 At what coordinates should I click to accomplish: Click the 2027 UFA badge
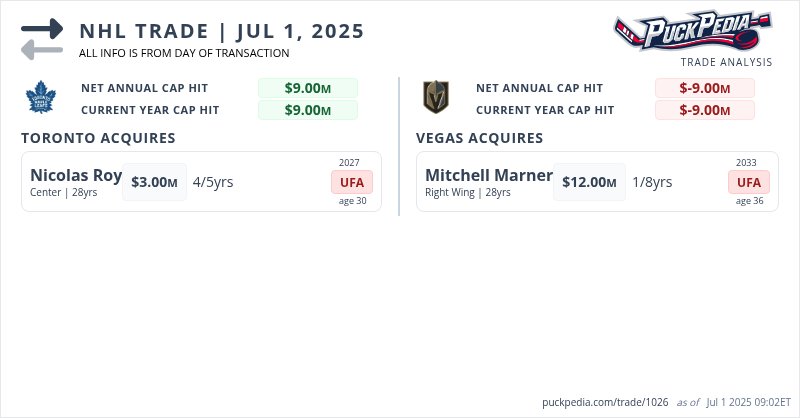pyautogui.click(x=352, y=182)
